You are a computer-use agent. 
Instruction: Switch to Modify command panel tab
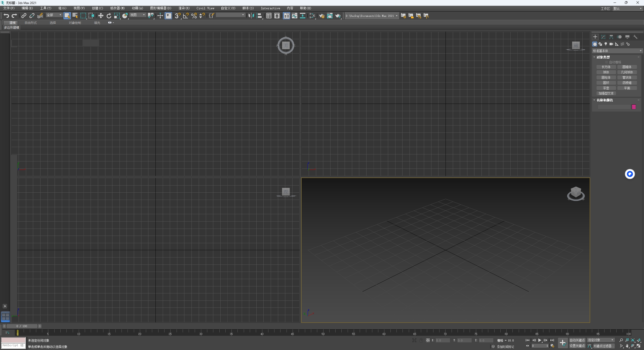pyautogui.click(x=603, y=37)
